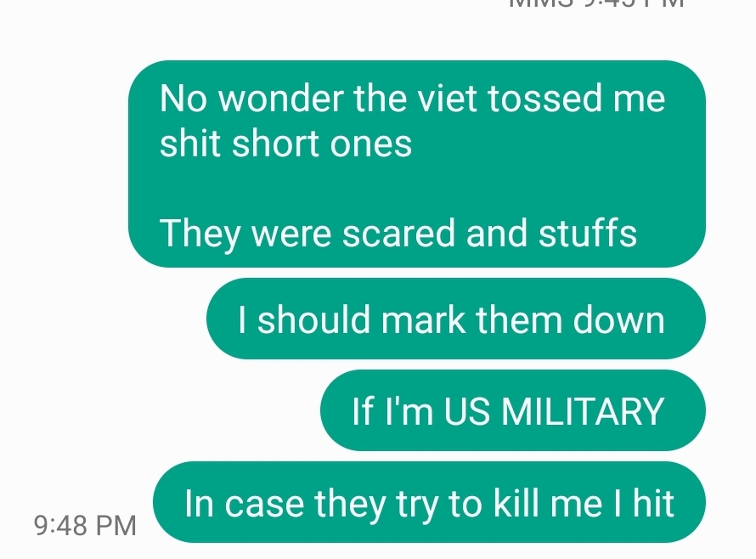Click the word 'should' in the second bubble
This screenshot has height=559, width=756.
pyautogui.click(x=314, y=319)
